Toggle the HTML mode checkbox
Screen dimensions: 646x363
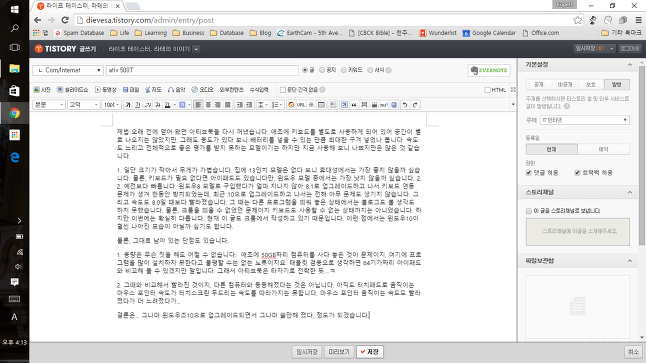click(487, 90)
